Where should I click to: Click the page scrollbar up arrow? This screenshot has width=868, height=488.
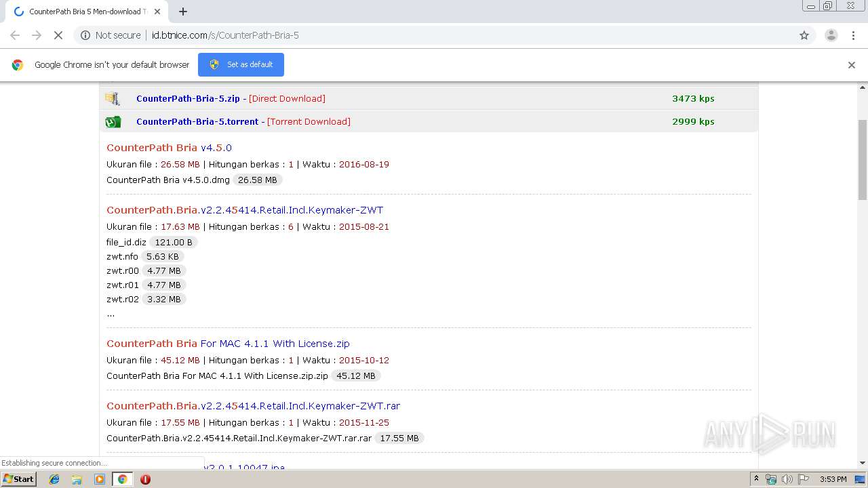pyautogui.click(x=863, y=87)
